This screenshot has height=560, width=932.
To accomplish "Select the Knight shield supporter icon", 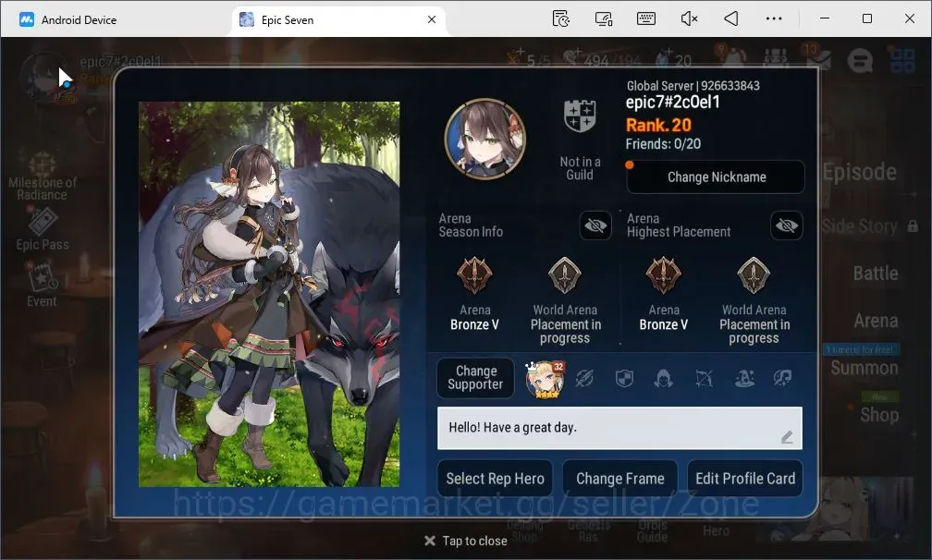I will (624, 378).
